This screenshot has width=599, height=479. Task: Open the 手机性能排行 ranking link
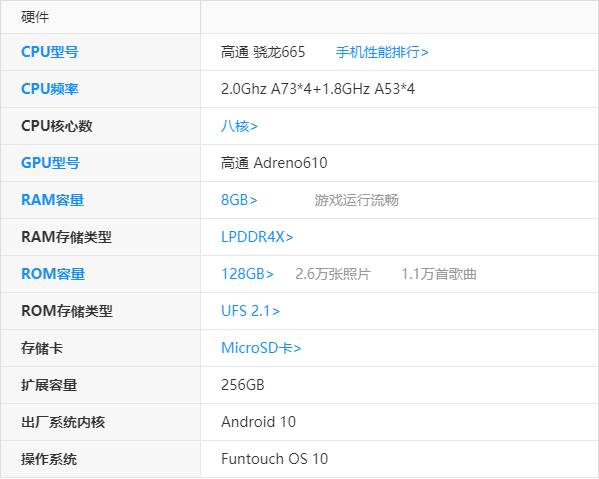coord(382,52)
